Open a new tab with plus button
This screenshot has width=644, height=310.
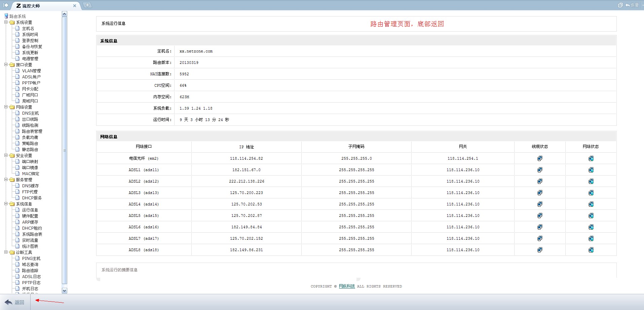tap(87, 5)
